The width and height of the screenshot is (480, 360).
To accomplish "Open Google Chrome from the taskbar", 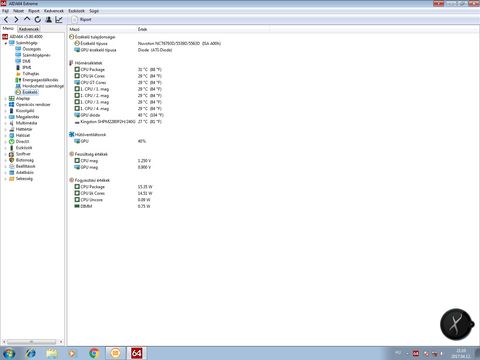I will pyautogui.click(x=94, y=353).
